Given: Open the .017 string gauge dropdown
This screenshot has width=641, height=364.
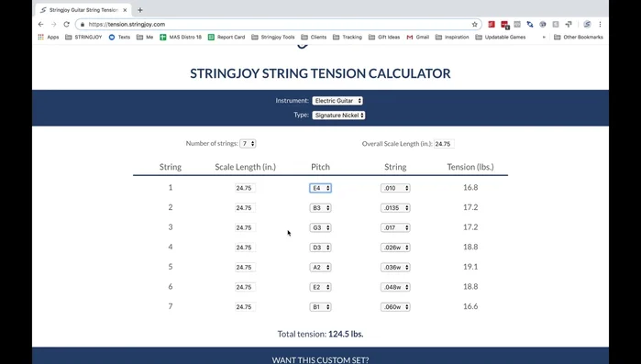Looking at the screenshot, I should (x=395, y=227).
